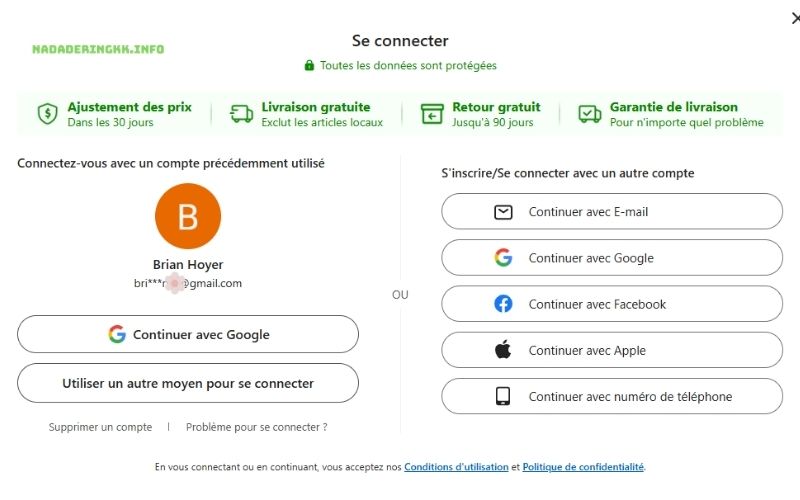
Task: Click the envelope icon for E-mail
Action: point(503,212)
